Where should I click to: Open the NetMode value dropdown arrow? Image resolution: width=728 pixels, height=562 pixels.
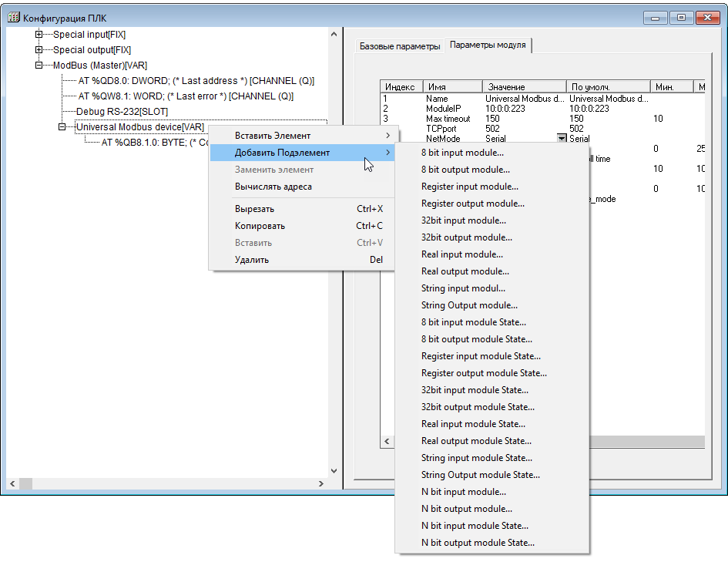click(x=562, y=139)
